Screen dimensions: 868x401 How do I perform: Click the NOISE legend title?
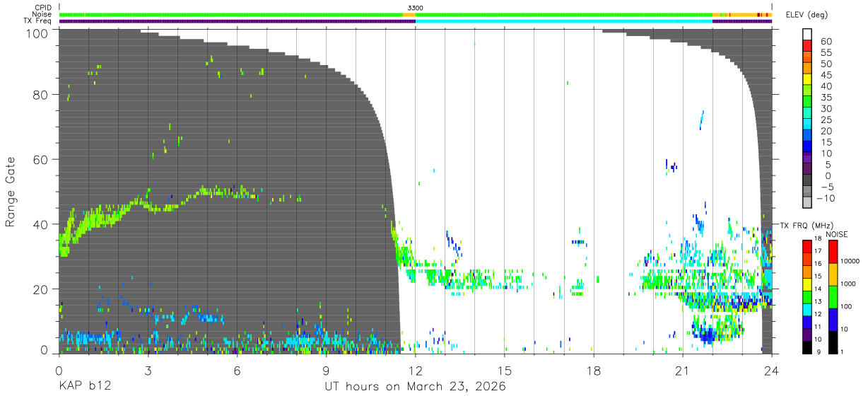tap(837, 234)
